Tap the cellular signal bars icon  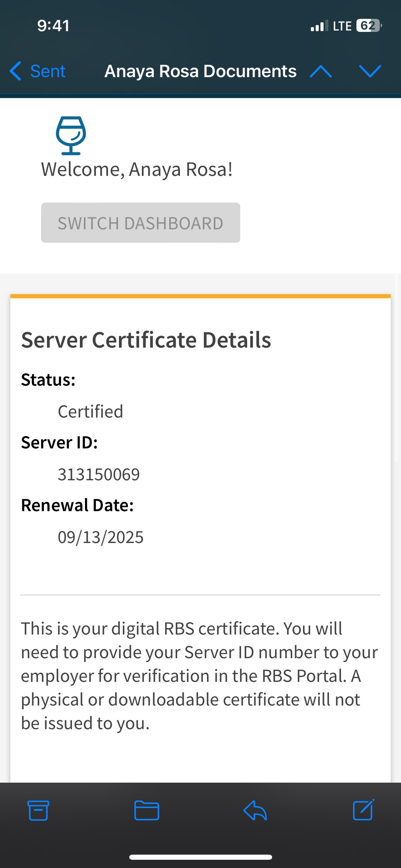tap(319, 26)
